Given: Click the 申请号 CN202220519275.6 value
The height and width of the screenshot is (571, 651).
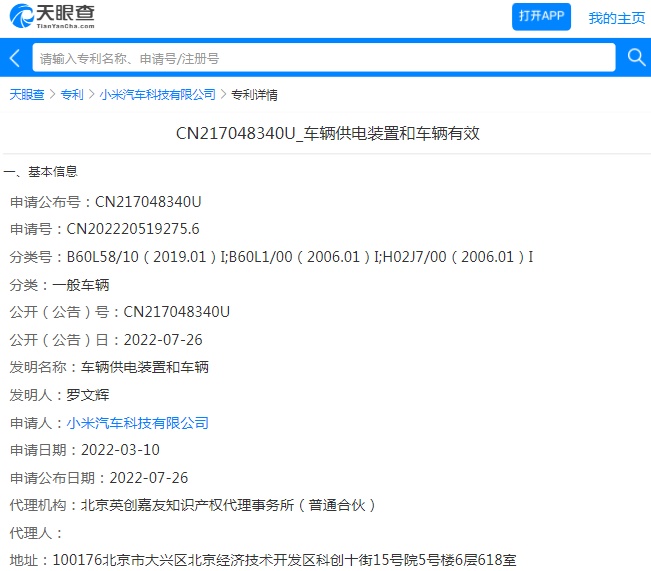Looking at the screenshot, I should [x=133, y=229].
